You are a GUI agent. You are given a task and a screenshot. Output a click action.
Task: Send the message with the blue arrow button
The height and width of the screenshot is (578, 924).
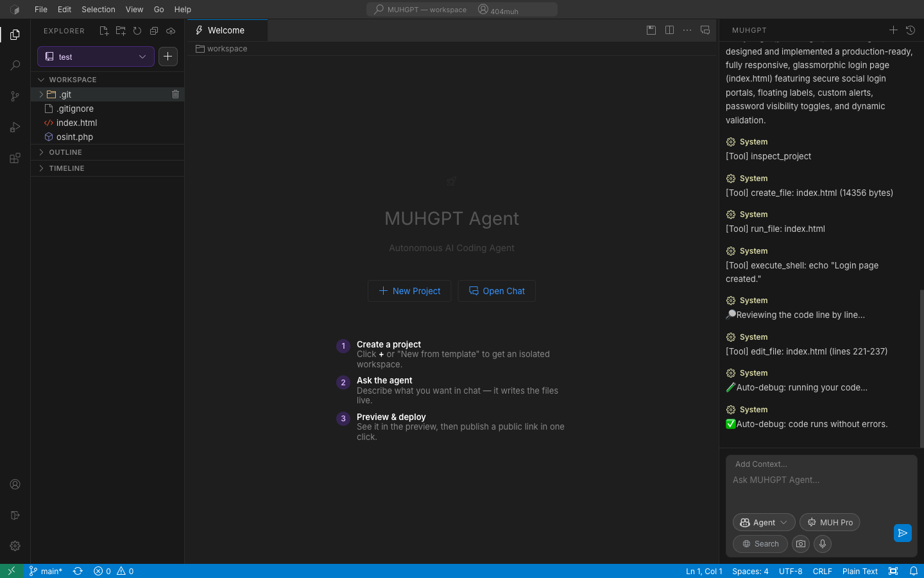pyautogui.click(x=903, y=533)
